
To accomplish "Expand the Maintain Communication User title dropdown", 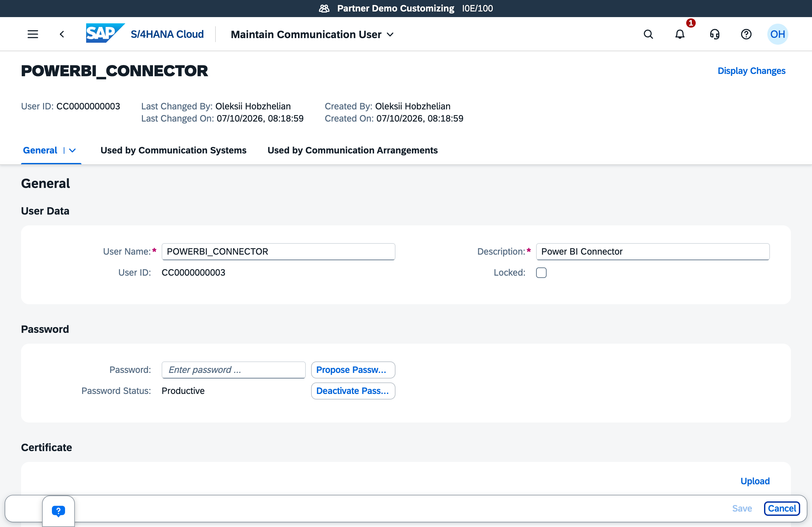I will (390, 34).
